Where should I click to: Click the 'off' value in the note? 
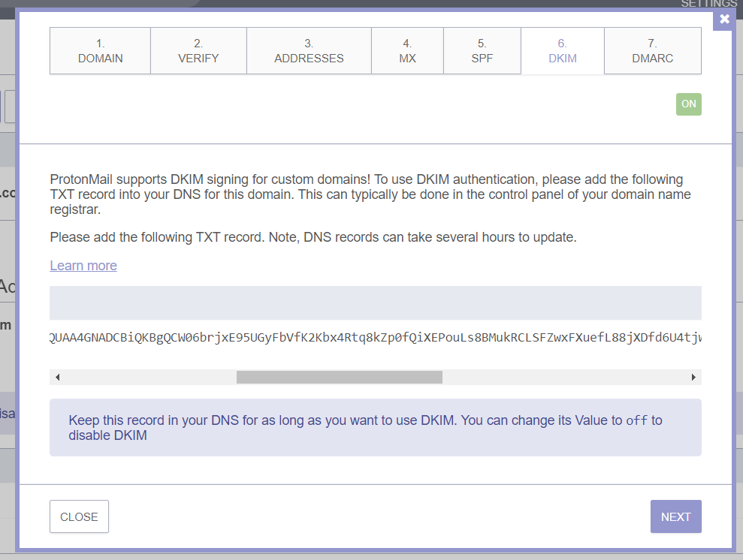pos(636,420)
